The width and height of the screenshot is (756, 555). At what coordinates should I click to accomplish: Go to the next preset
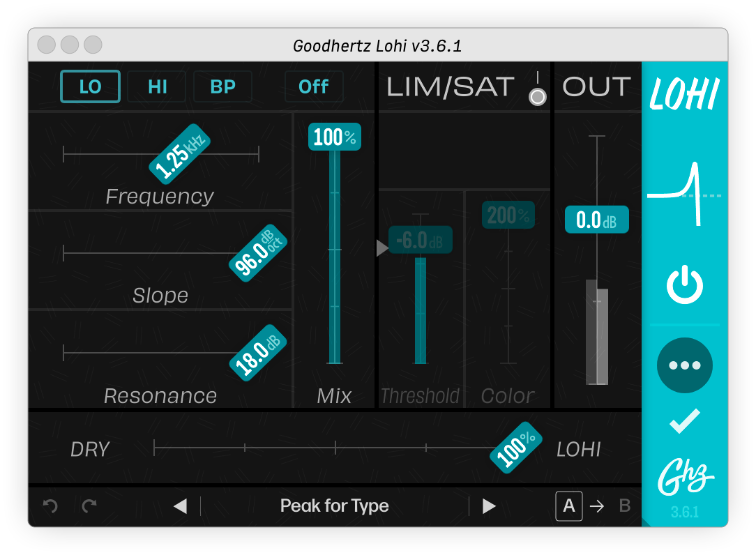pos(489,506)
